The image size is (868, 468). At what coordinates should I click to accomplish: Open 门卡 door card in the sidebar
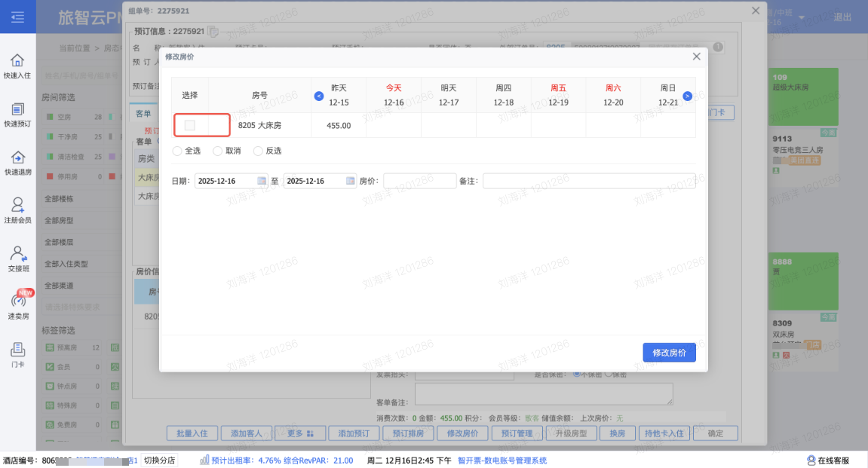click(17, 355)
